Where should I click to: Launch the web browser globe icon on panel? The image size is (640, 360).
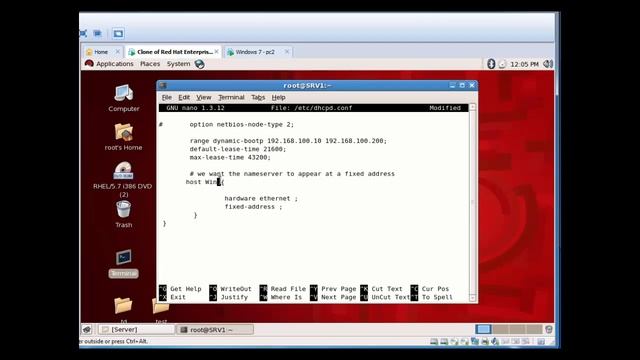[x=200, y=64]
